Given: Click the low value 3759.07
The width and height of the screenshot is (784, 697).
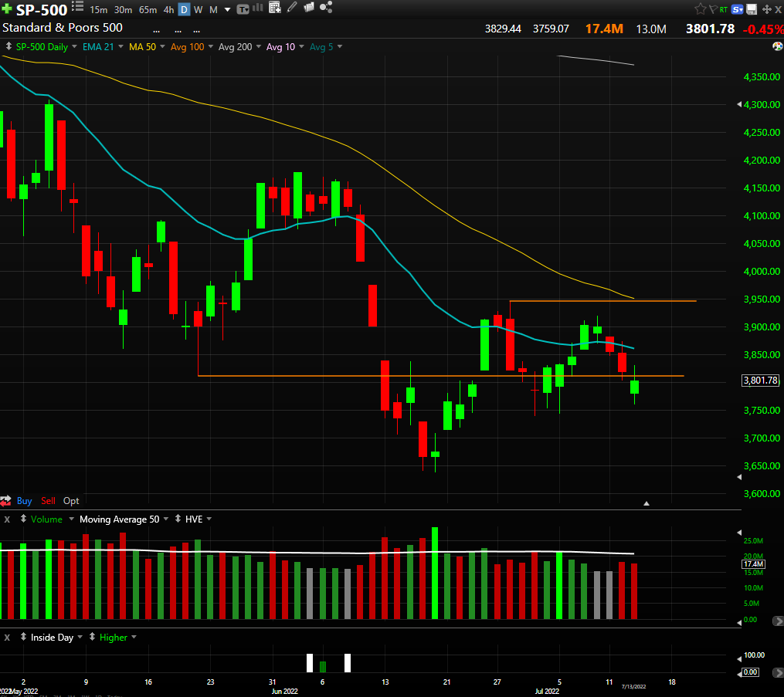Looking at the screenshot, I should [x=551, y=29].
